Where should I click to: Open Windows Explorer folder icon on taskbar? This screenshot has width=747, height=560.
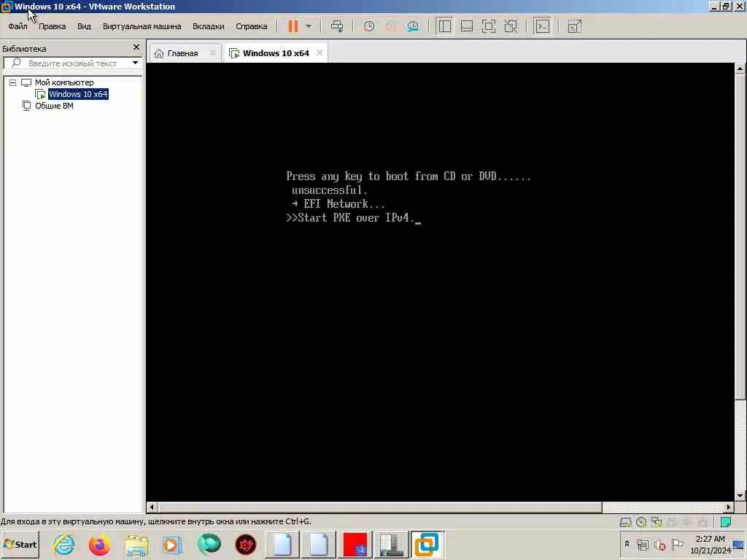click(136, 545)
